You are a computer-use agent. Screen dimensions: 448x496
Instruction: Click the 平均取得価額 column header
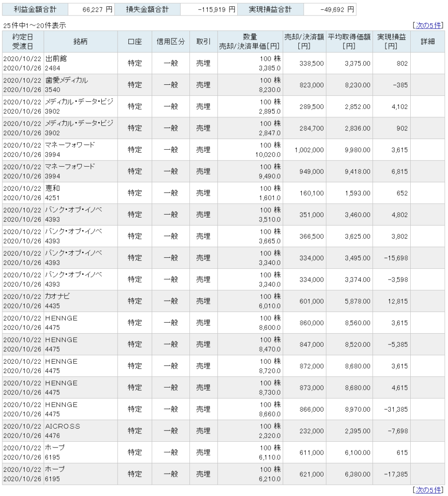point(351,42)
